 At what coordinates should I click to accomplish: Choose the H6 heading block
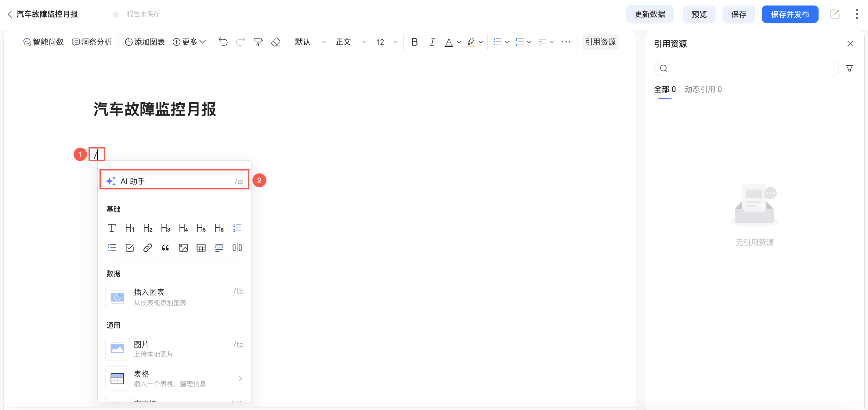pyautogui.click(x=219, y=228)
